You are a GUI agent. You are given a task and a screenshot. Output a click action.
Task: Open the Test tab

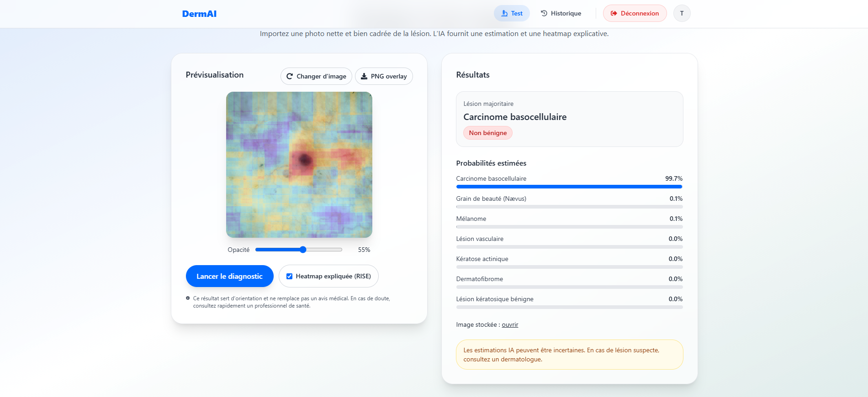(x=512, y=13)
